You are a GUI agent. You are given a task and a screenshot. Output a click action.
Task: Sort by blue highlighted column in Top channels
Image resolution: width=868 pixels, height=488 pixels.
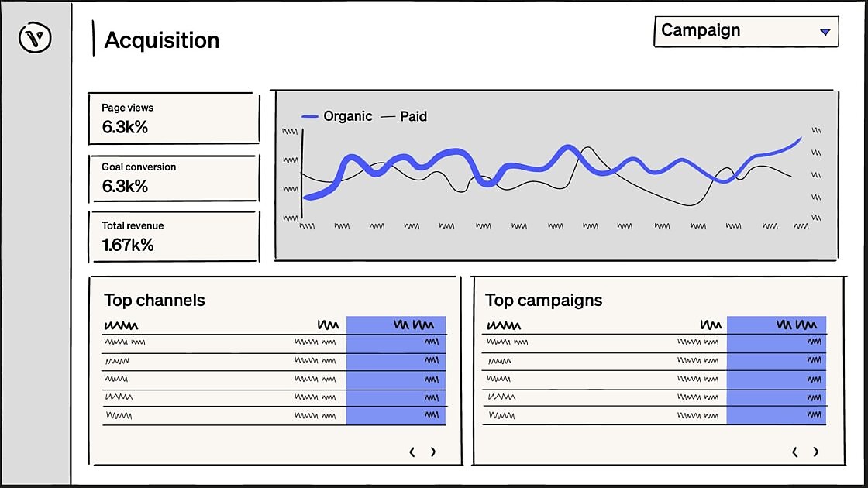click(x=396, y=325)
